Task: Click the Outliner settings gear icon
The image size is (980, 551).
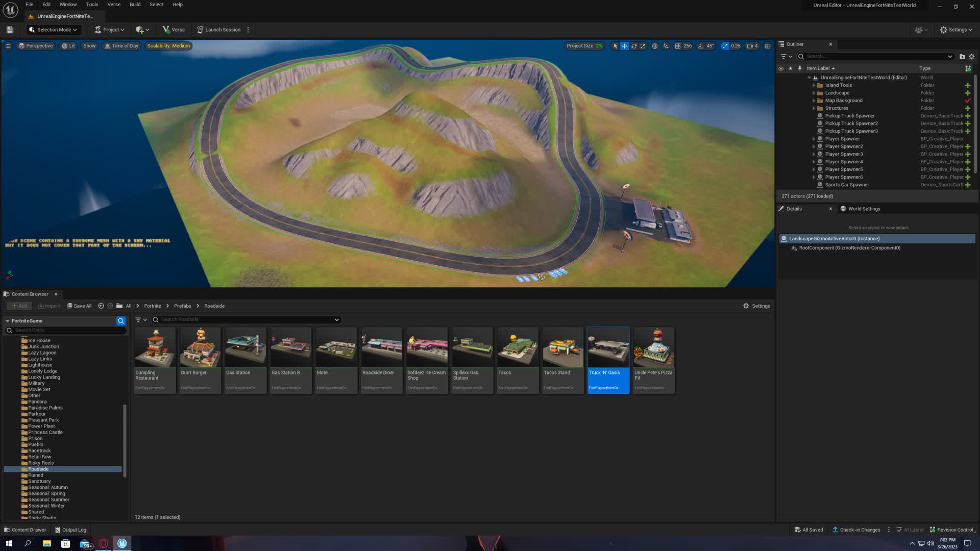Action: (x=972, y=57)
